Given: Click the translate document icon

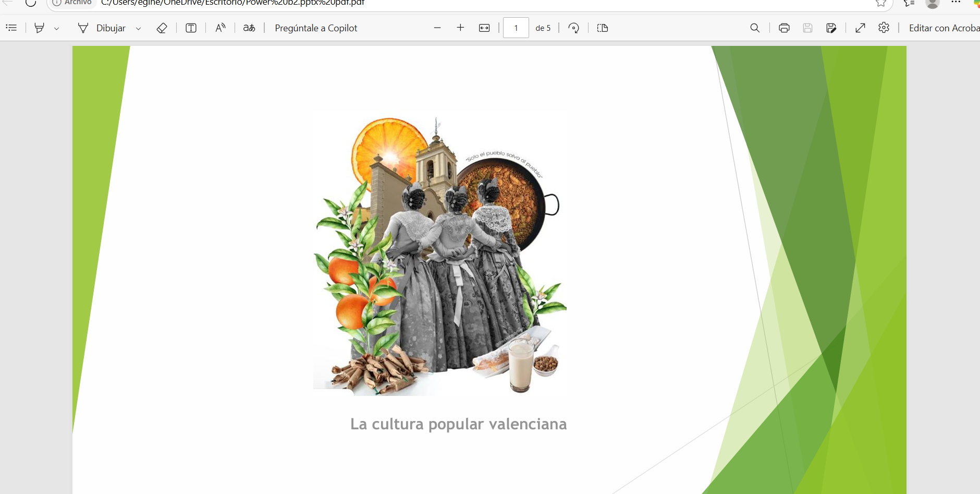Looking at the screenshot, I should point(249,28).
